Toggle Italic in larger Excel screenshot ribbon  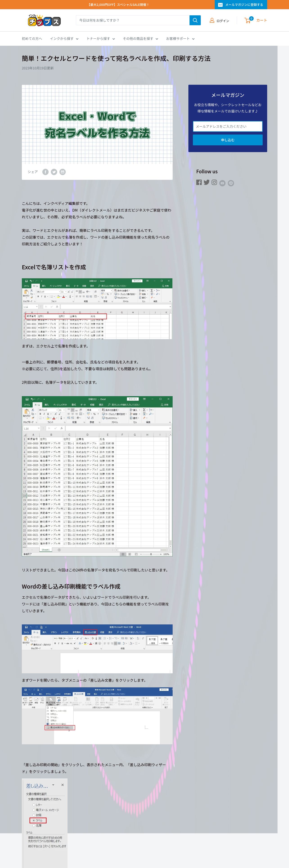click(44, 414)
